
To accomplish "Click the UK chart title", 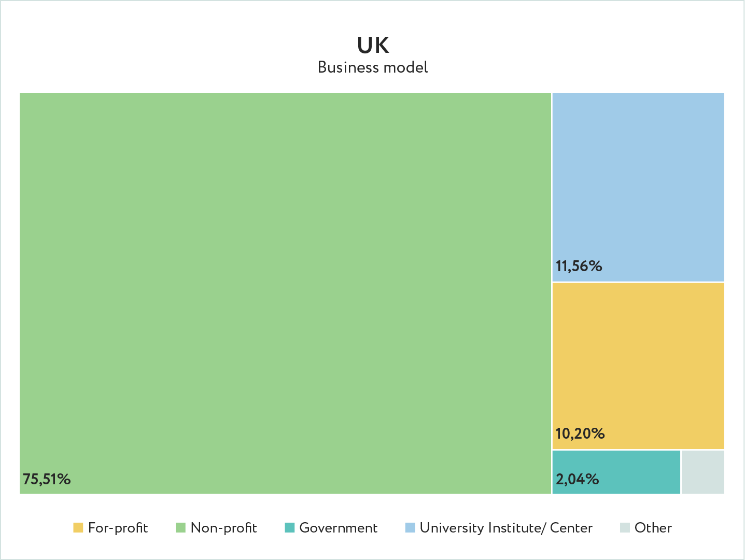I will 373,46.
